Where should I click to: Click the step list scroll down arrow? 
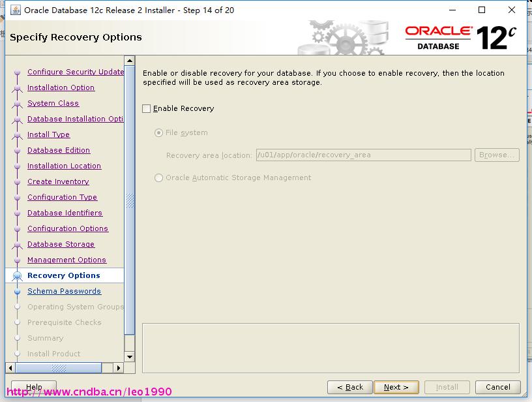130,356
